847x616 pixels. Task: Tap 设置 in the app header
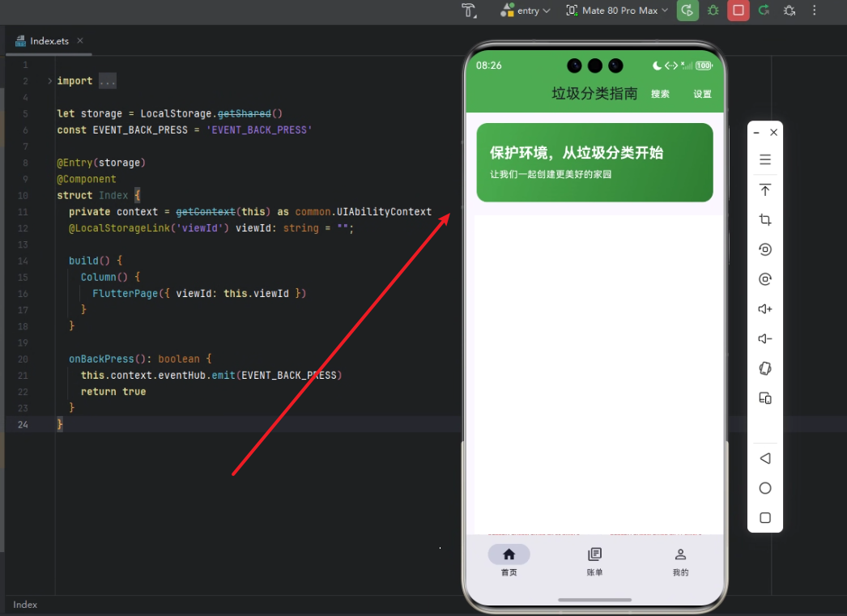tap(702, 94)
